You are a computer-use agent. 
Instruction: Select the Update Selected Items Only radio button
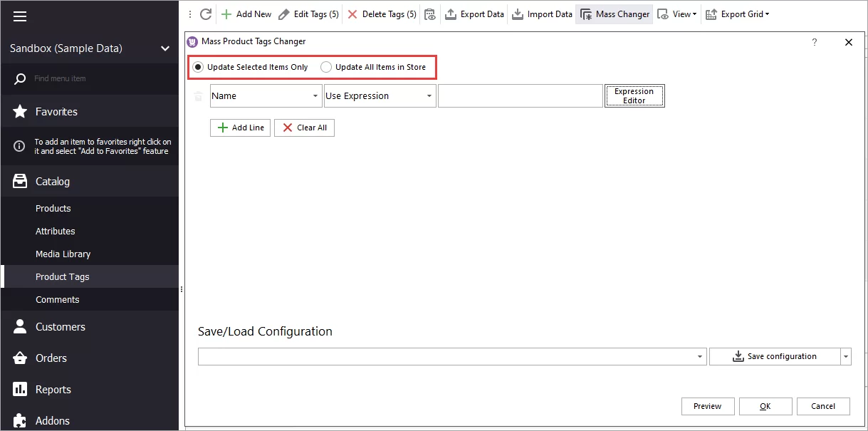pyautogui.click(x=197, y=67)
